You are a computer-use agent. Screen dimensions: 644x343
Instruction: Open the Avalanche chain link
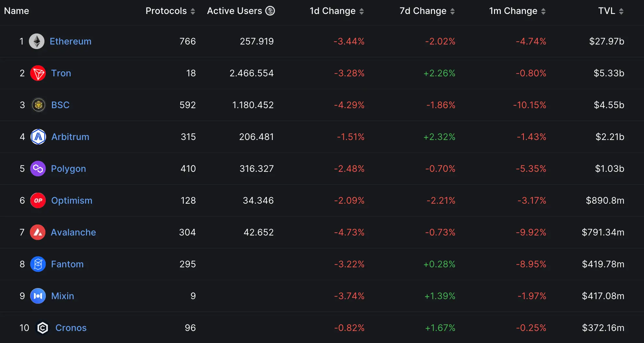(x=73, y=232)
